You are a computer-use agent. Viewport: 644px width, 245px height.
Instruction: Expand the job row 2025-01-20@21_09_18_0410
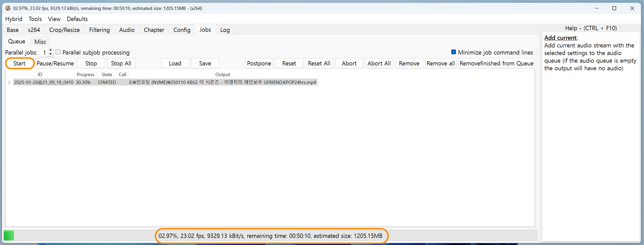point(9,82)
